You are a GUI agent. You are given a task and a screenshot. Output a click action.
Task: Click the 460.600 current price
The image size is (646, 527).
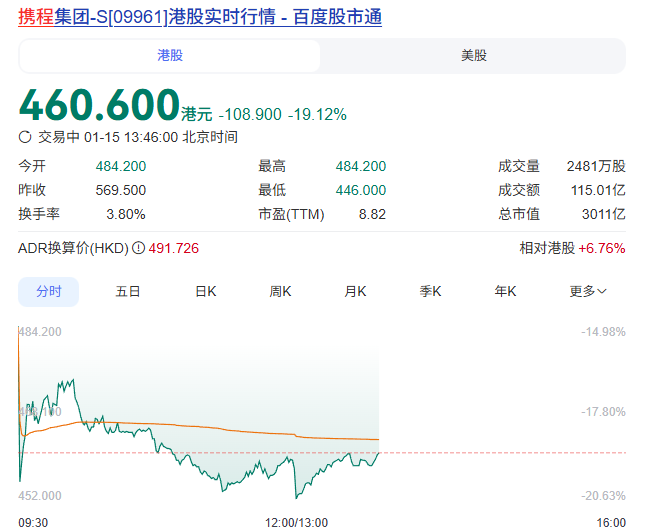pyautogui.click(x=99, y=105)
